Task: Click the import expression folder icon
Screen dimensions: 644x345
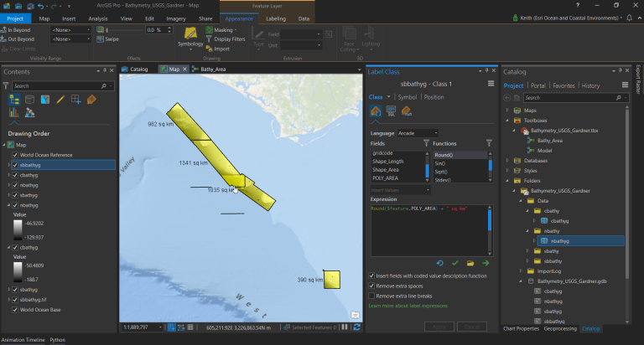Action: (x=470, y=263)
